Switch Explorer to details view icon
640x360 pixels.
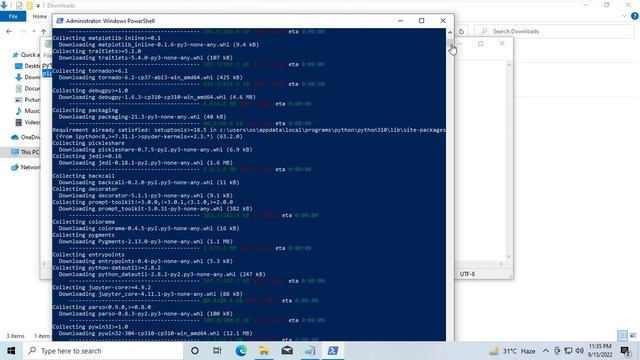click(x=622, y=336)
